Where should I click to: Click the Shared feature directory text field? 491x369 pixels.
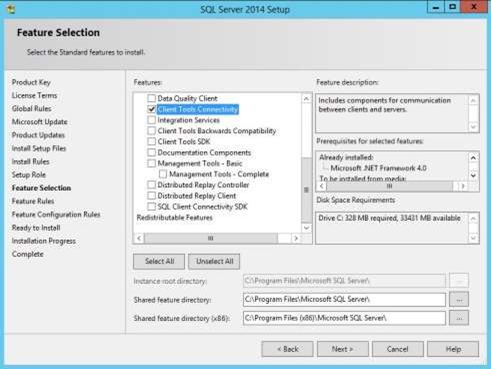pyautogui.click(x=344, y=300)
